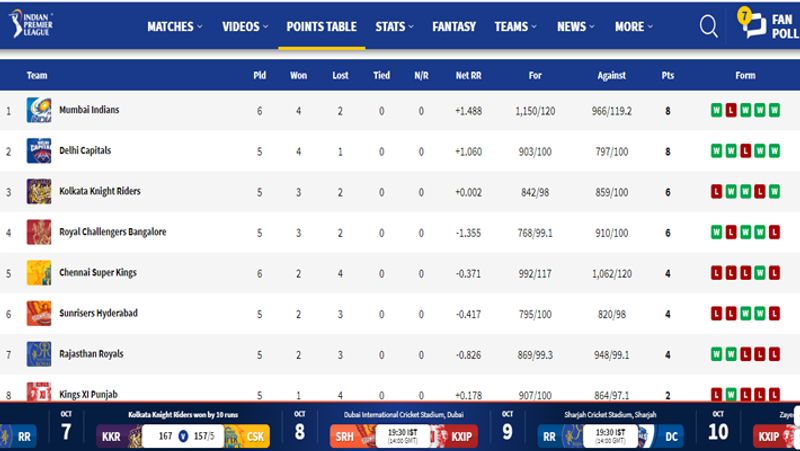The height and width of the screenshot is (451, 800).
Task: Expand the Matches dropdown menu
Action: 174,27
